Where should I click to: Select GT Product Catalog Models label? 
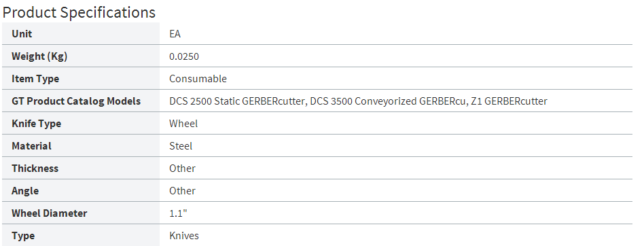click(x=76, y=101)
